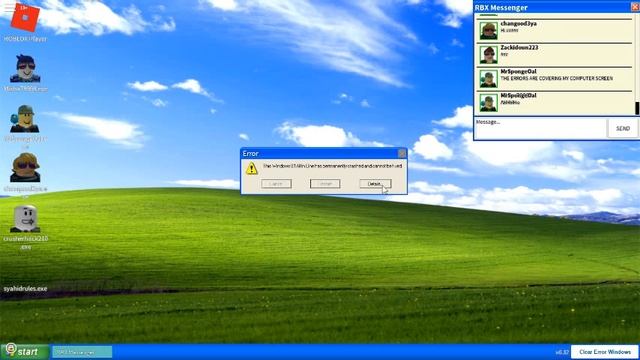
Task: Click changood3ya's avatar in RBX Messenger
Action: click(489, 31)
